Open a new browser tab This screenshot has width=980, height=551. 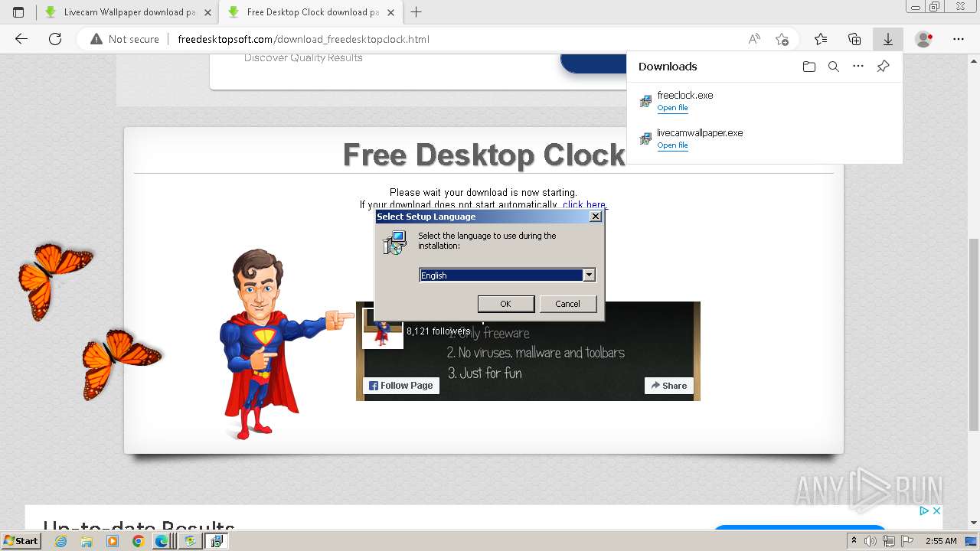(x=416, y=12)
